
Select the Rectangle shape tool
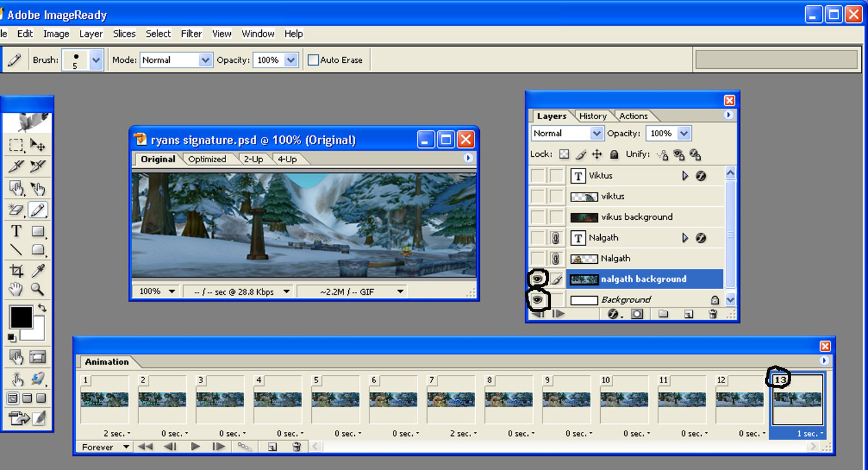click(38, 231)
